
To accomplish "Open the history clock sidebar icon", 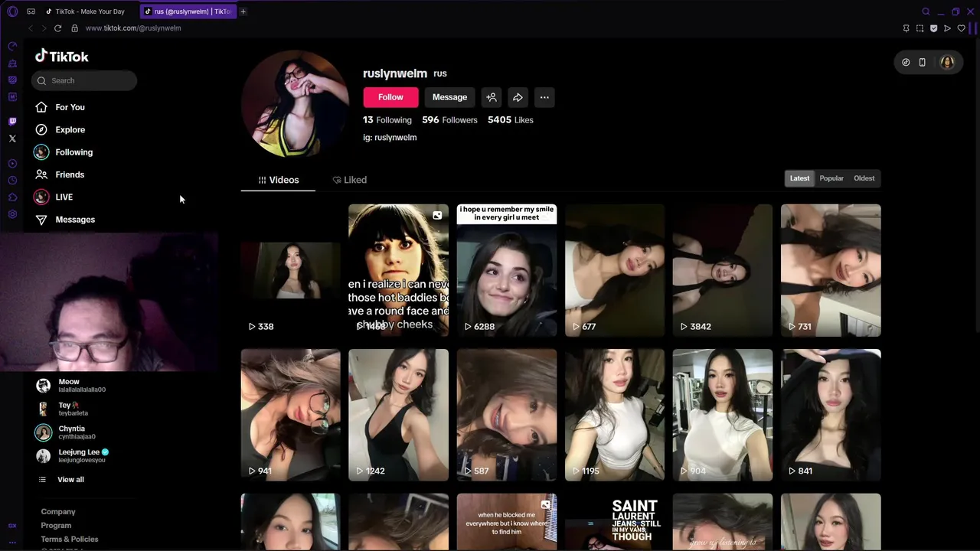I will (12, 181).
